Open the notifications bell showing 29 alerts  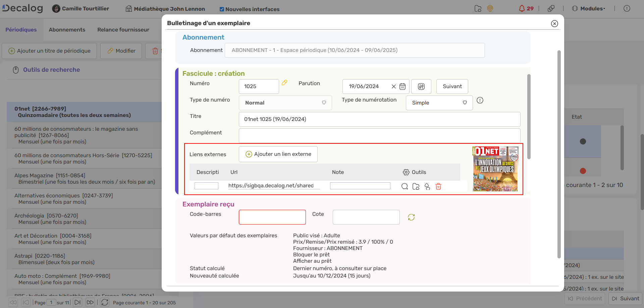tap(523, 8)
